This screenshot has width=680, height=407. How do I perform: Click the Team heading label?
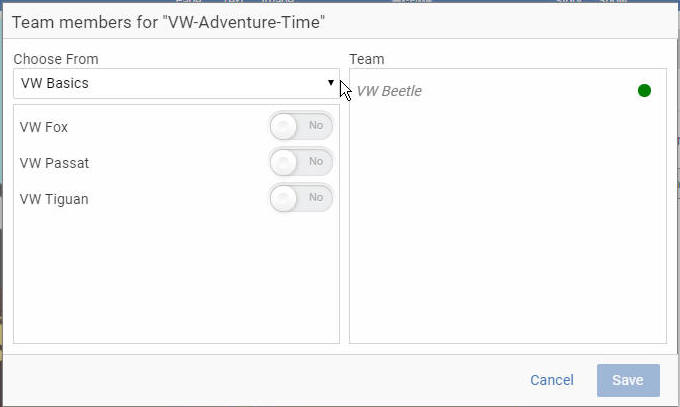point(367,59)
